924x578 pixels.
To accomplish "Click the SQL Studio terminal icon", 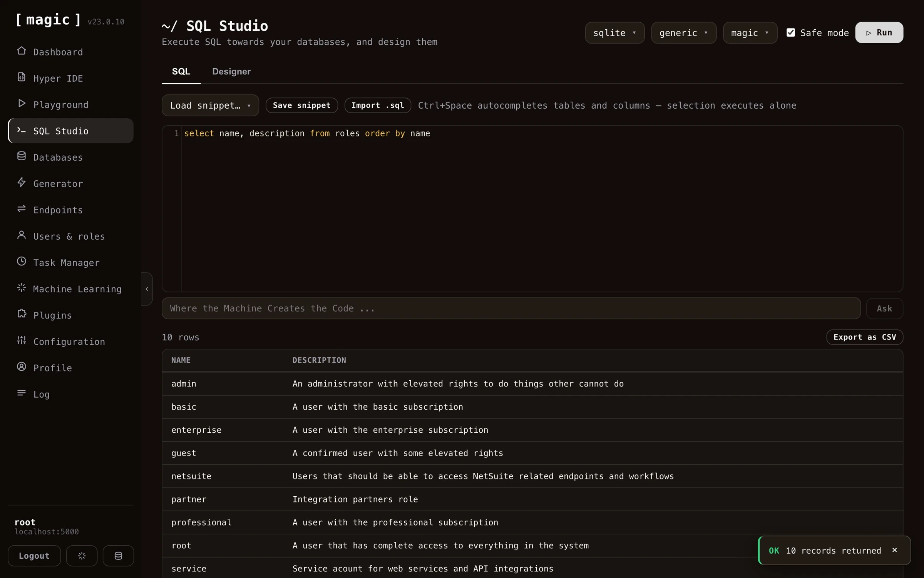I will click(22, 130).
